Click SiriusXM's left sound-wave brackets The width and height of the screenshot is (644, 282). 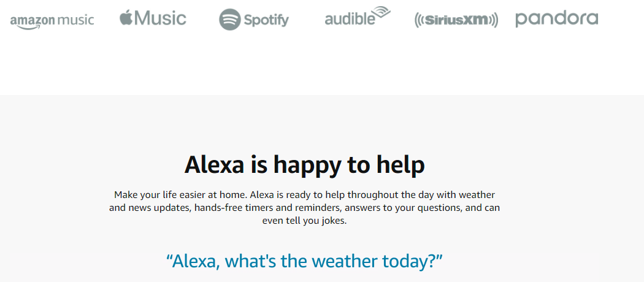420,20
